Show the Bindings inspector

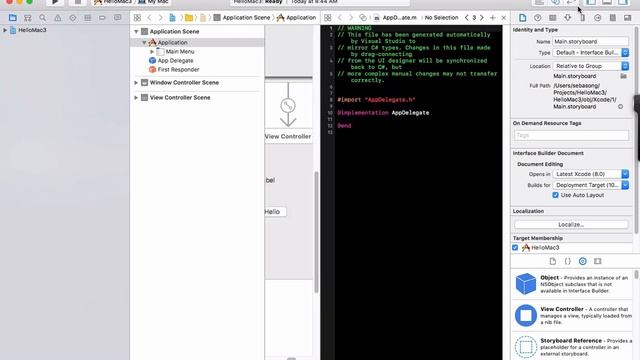tap(613, 18)
